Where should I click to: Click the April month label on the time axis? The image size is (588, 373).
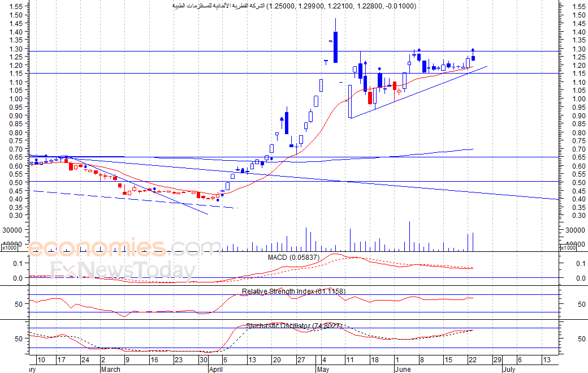215,369
